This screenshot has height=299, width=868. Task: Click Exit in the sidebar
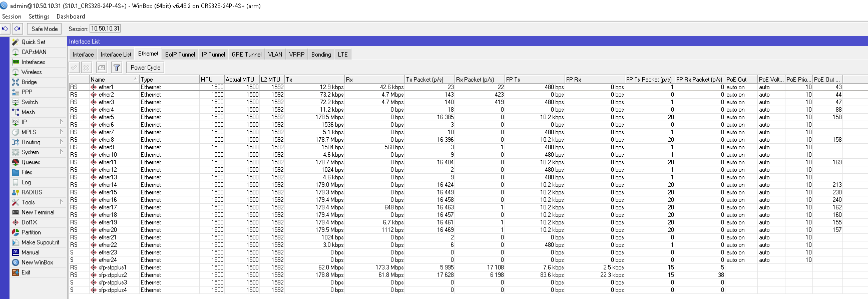[26, 272]
